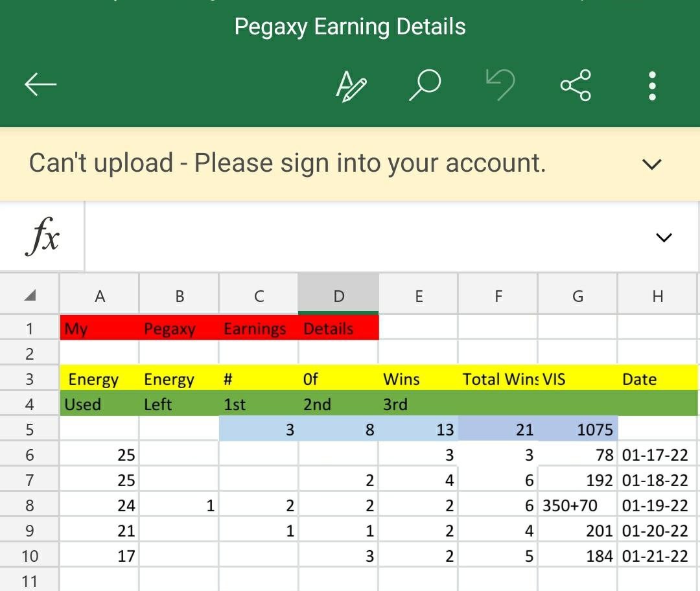Select row 3 header
This screenshot has width=700, height=591.
click(x=29, y=378)
